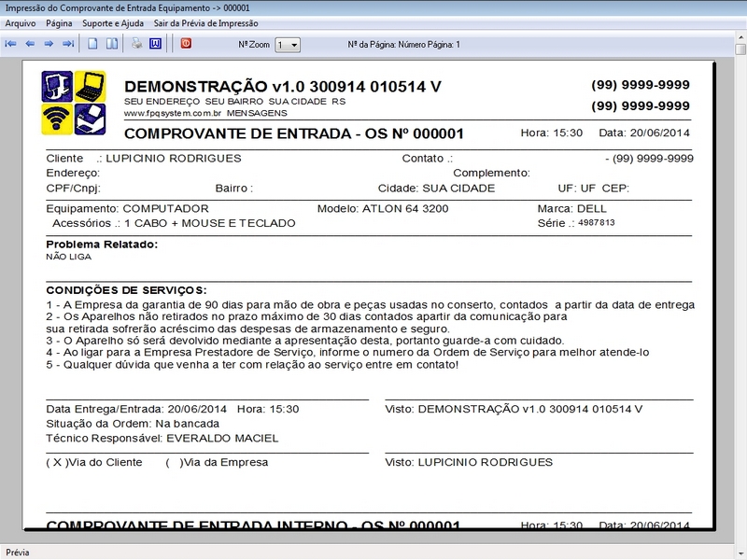747x560 pixels.
Task: Open the Página menu
Action: [59, 23]
